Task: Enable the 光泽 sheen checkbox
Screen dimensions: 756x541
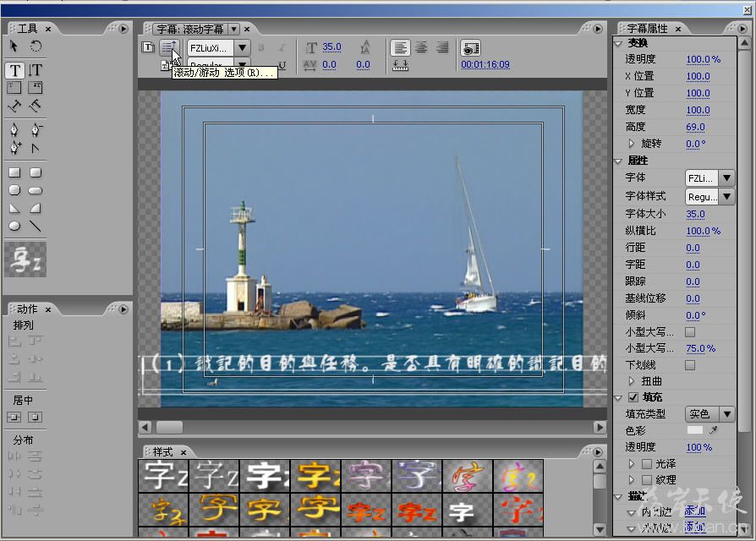Action: (x=647, y=464)
